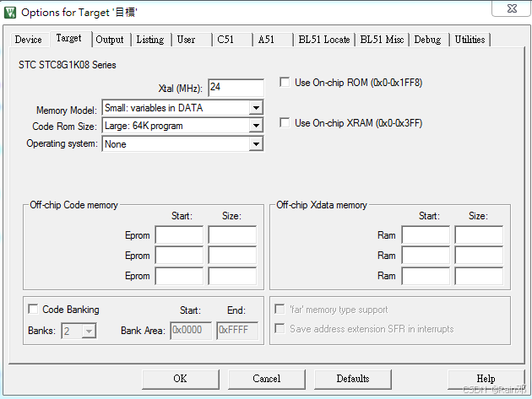Open the Banks count dropdown
The image size is (532, 399).
pyautogui.click(x=89, y=331)
